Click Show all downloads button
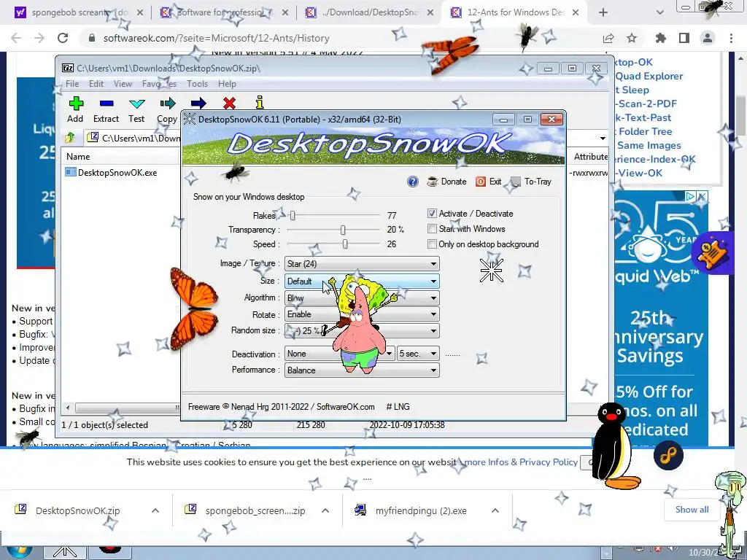Viewport: 747px width, 560px height. click(692, 510)
